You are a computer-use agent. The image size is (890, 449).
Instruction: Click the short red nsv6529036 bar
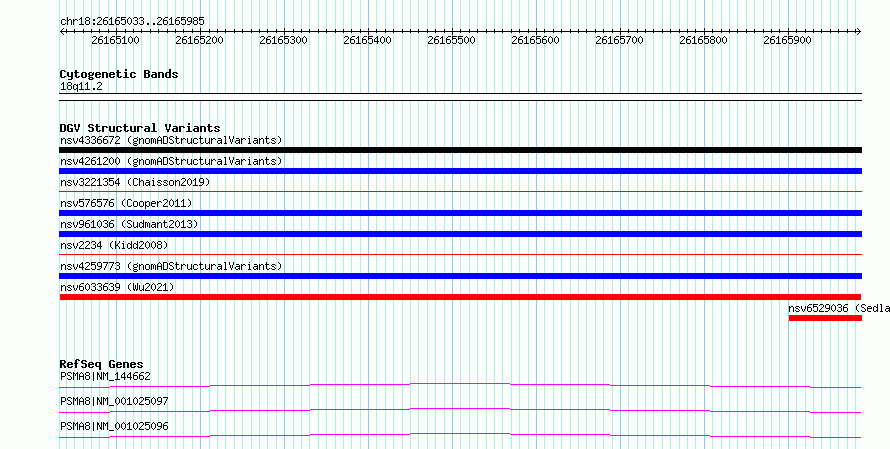[825, 318]
